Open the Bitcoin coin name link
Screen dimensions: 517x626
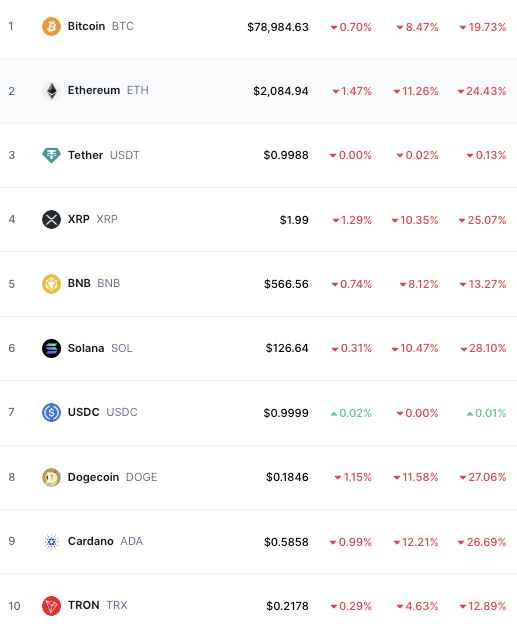[x=86, y=26]
